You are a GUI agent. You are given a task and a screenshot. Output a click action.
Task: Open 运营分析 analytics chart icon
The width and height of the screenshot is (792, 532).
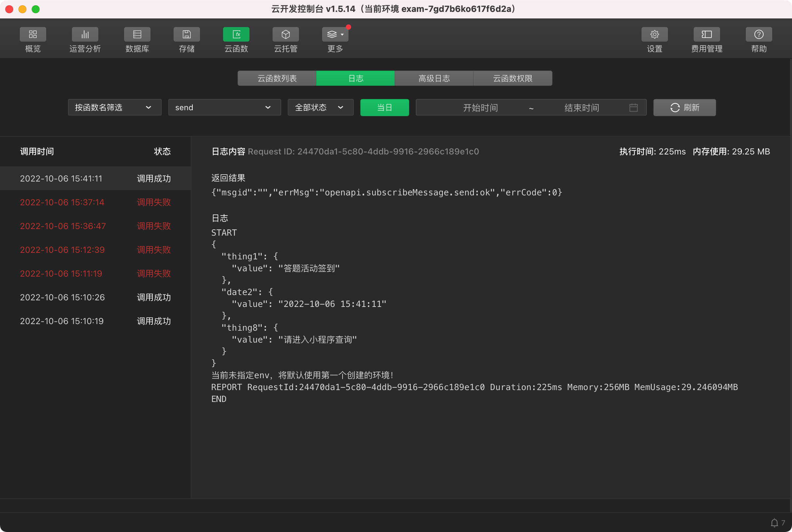[x=85, y=34]
